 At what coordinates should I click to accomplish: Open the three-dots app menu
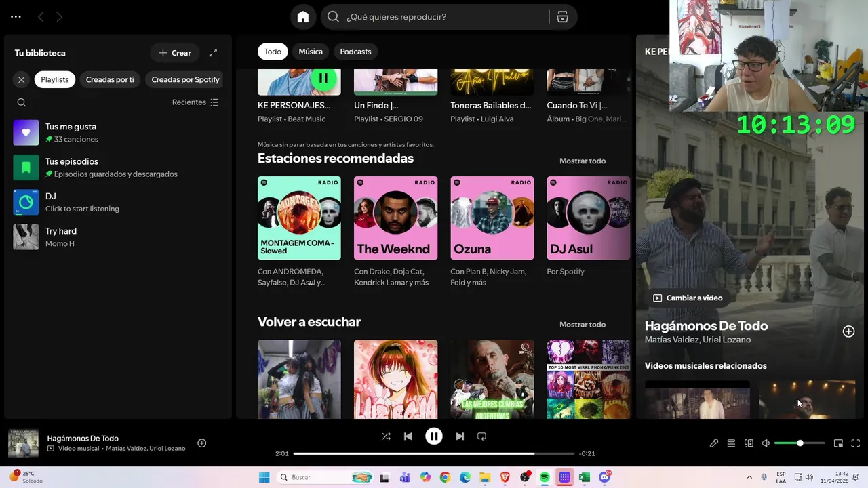[x=16, y=17]
